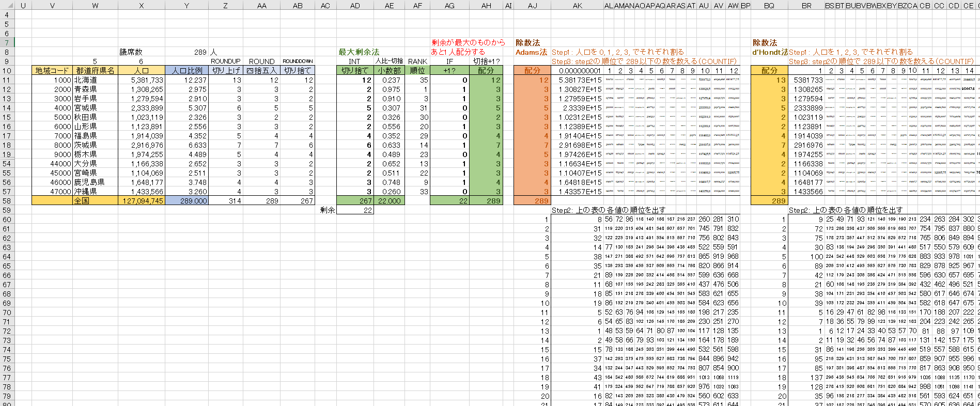Screen dimensions: 980x406
Task: Select row header 59
Action: click(x=7, y=210)
